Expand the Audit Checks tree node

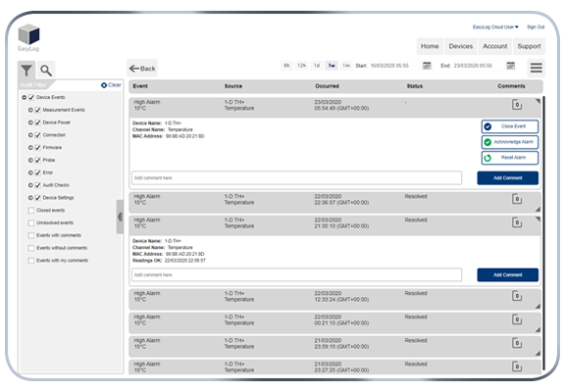(30, 185)
